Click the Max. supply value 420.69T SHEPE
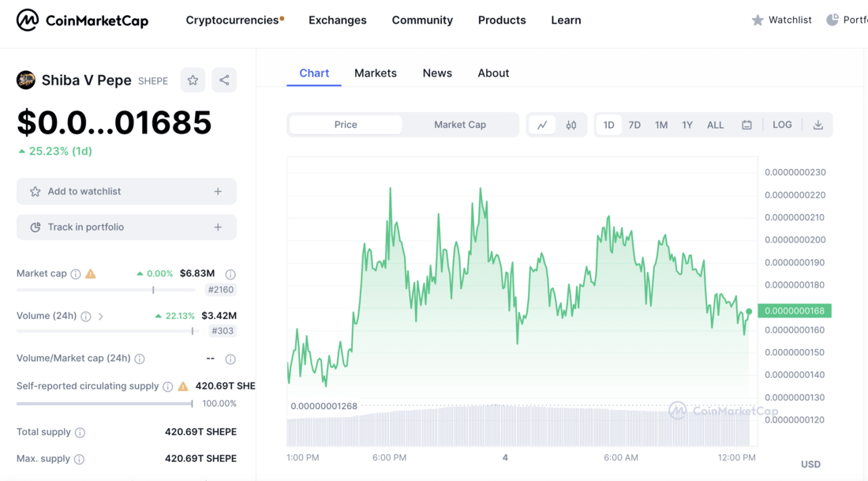 pos(201,458)
